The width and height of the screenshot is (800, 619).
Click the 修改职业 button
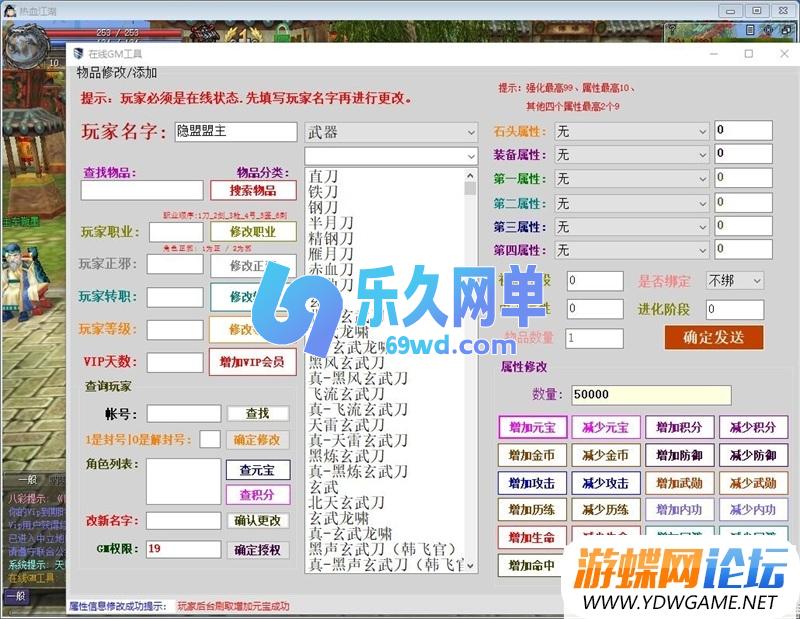click(x=253, y=232)
